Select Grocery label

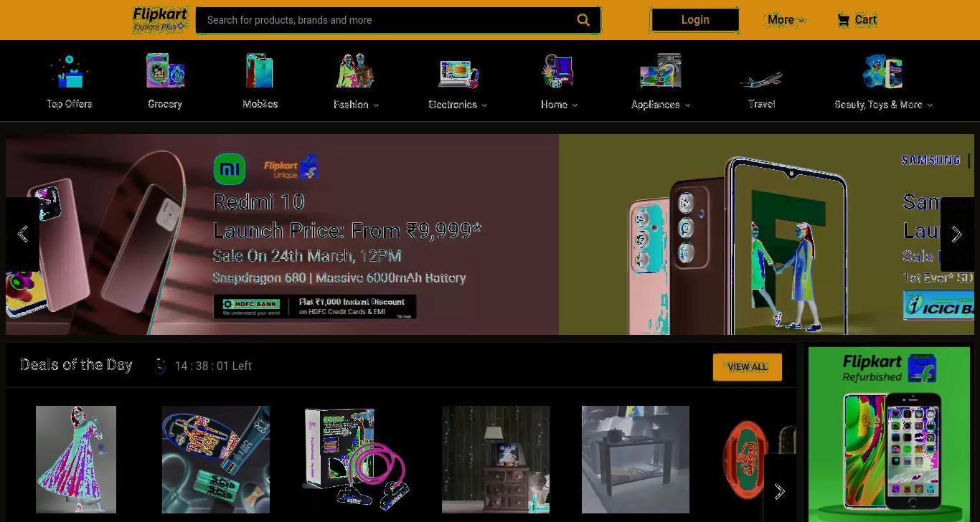[x=165, y=104]
